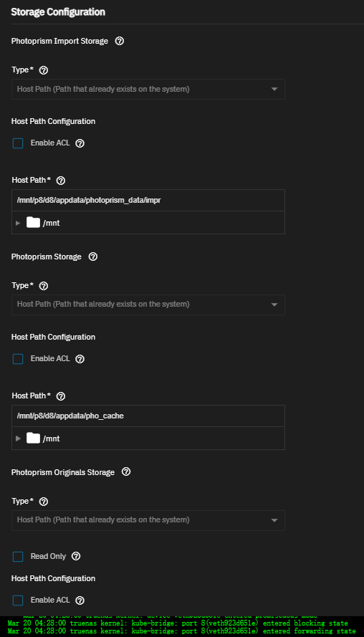The height and width of the screenshot is (637, 364).
Task: Show help for Photoprism Originals Storage
Action: 126,472
